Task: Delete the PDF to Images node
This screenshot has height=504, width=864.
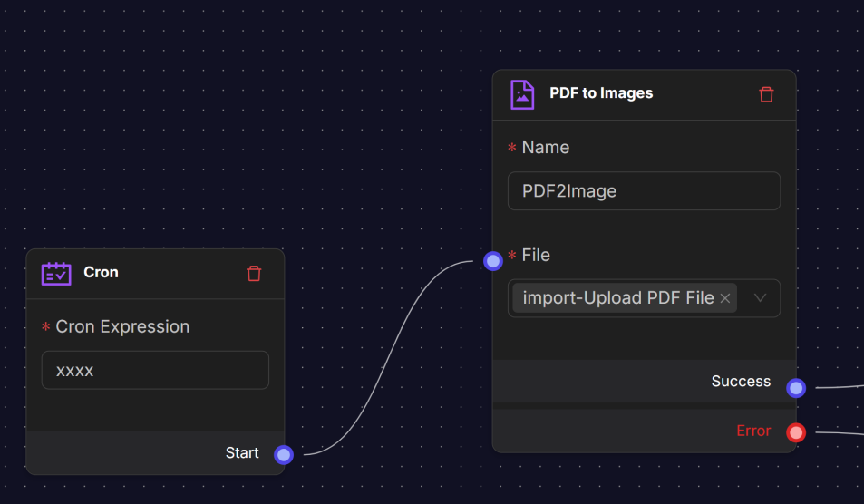Action: pos(766,94)
